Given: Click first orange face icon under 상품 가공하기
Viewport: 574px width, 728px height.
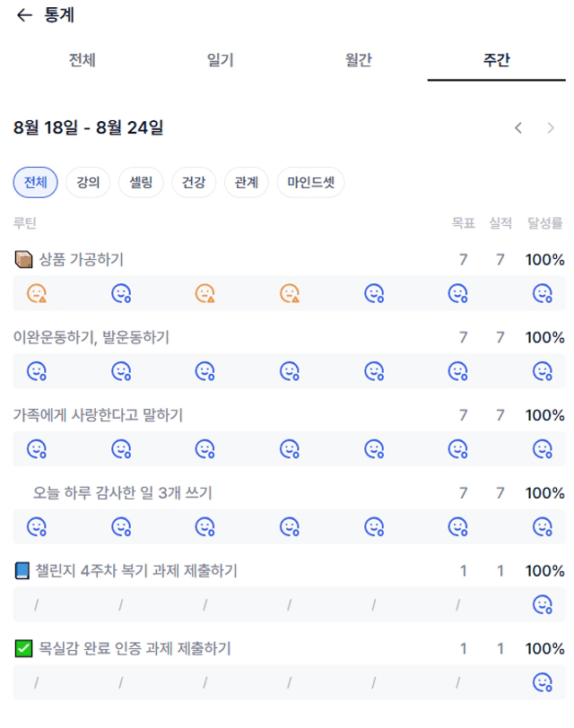Looking at the screenshot, I should pos(37,293).
